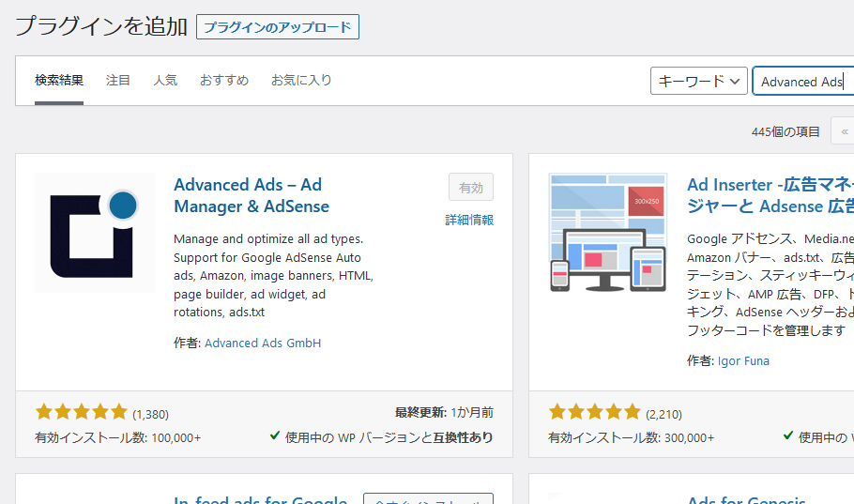The height and width of the screenshot is (504, 854).
Task: Open the Ad Inserter plugin title link
Action: coord(770,195)
